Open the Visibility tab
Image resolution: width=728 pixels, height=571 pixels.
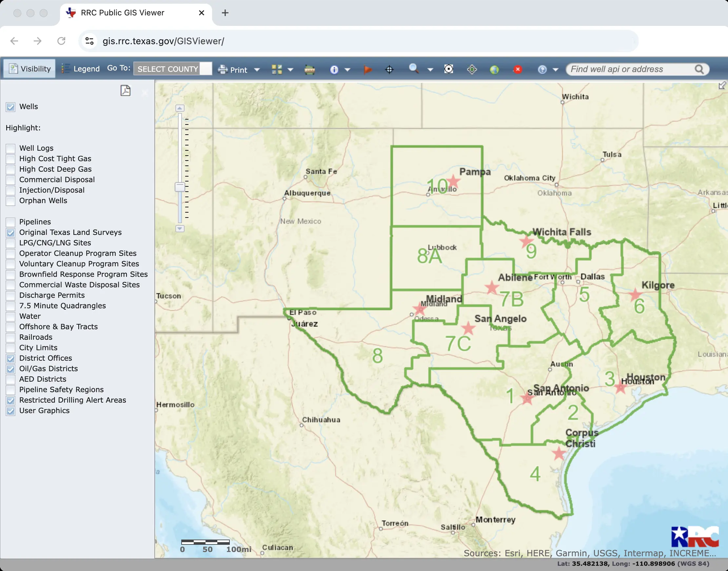(x=30, y=69)
